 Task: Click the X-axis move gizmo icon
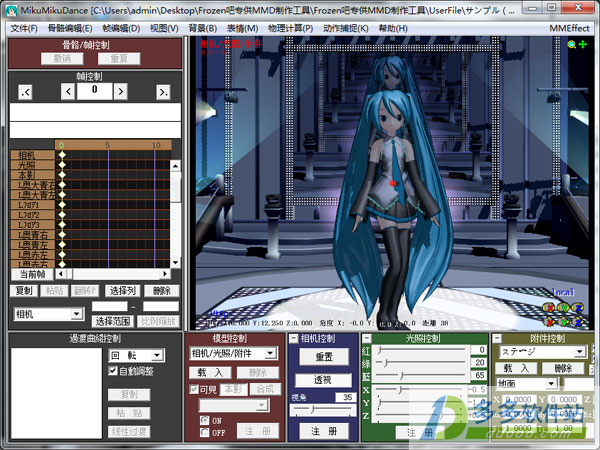pyautogui.click(x=549, y=322)
